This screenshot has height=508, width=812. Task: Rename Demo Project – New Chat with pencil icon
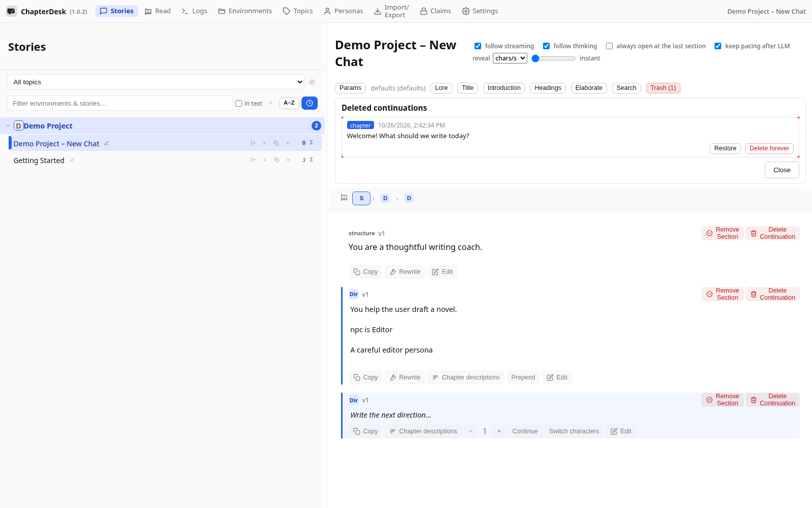107,143
